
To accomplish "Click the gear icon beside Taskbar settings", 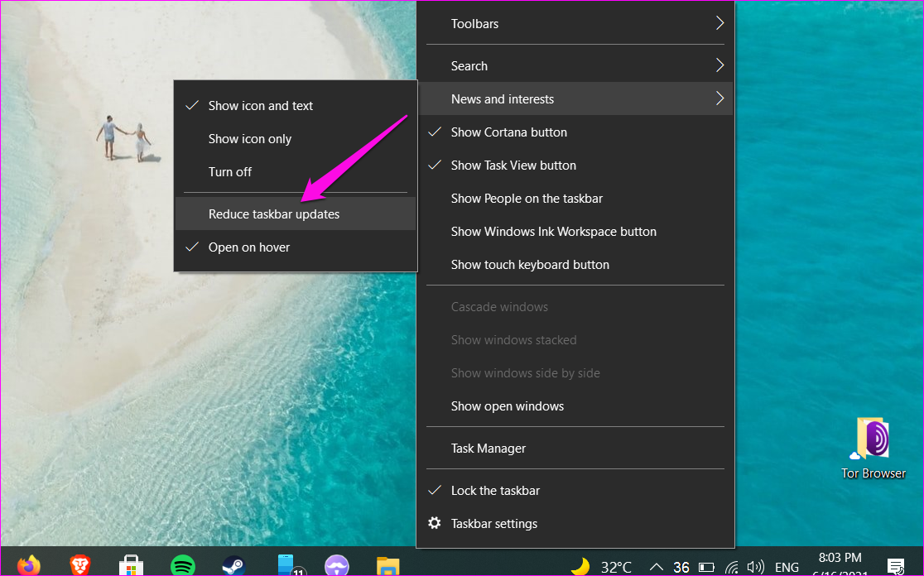I will [435, 523].
